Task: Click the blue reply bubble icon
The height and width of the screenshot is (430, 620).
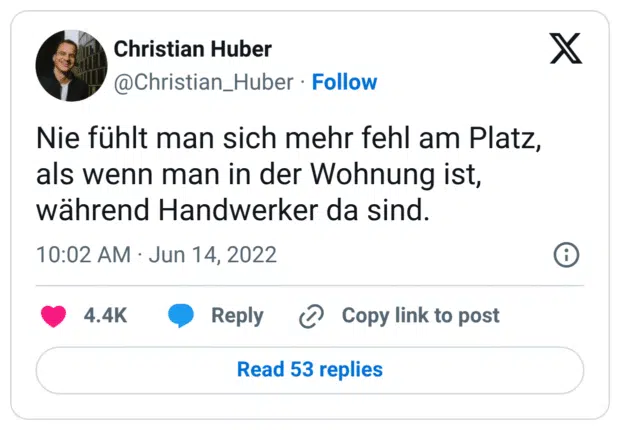Action: (x=181, y=316)
